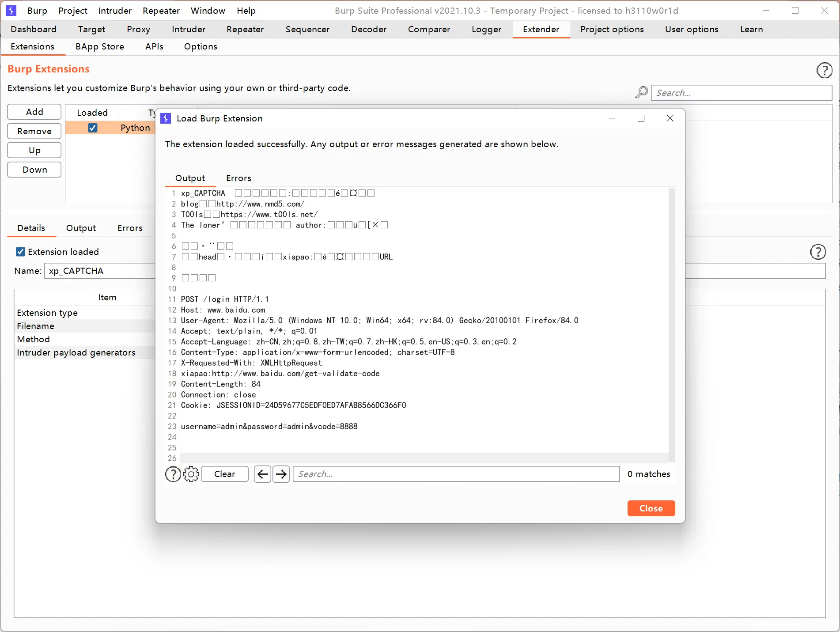This screenshot has height=632, width=840.
Task: Click help icon beside extension details
Action: (817, 252)
